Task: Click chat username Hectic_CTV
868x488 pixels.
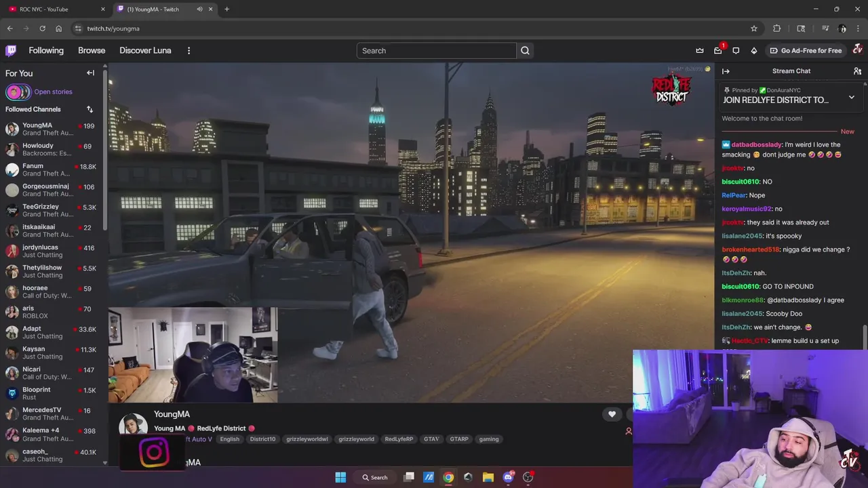Action: (x=749, y=341)
